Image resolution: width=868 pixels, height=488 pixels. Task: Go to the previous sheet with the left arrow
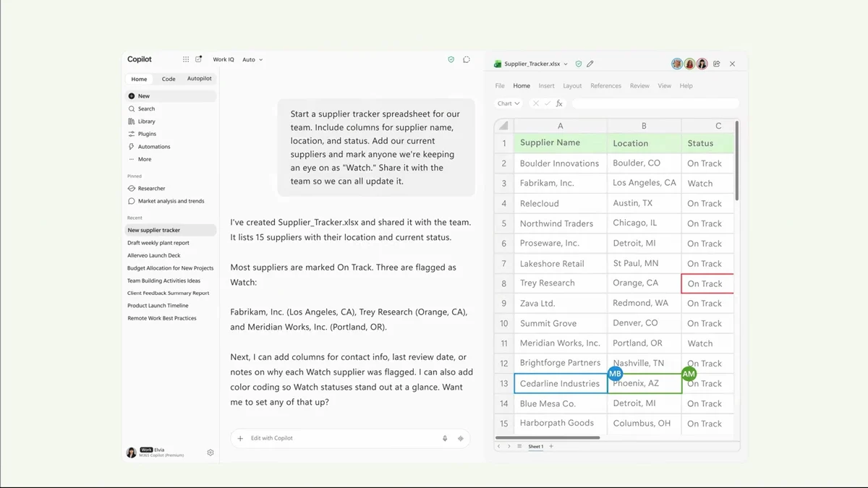[499, 447]
